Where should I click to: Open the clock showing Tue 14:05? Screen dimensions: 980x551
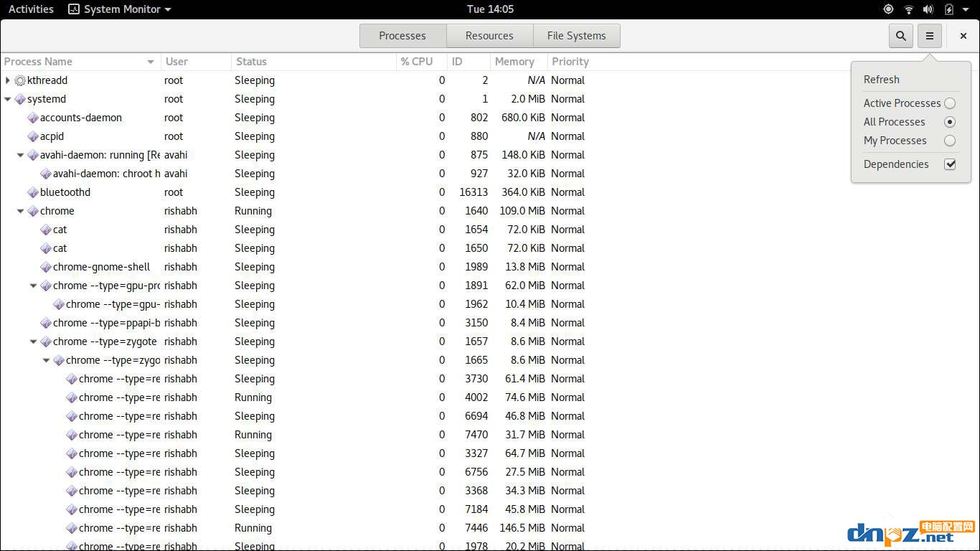pyautogui.click(x=490, y=9)
